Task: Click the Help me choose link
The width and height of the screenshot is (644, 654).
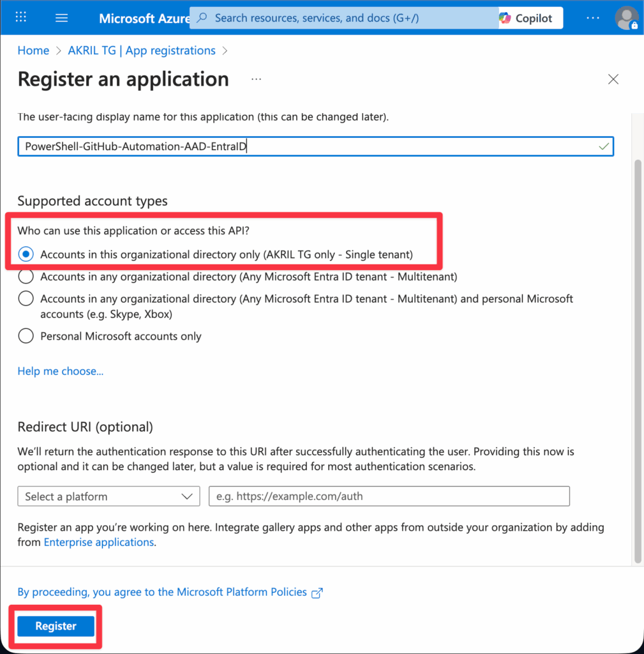Action: click(x=60, y=371)
